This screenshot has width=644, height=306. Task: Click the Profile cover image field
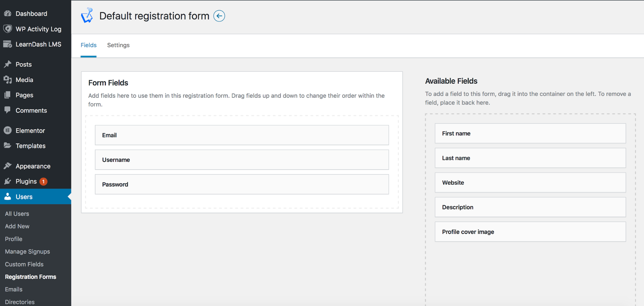tap(530, 232)
